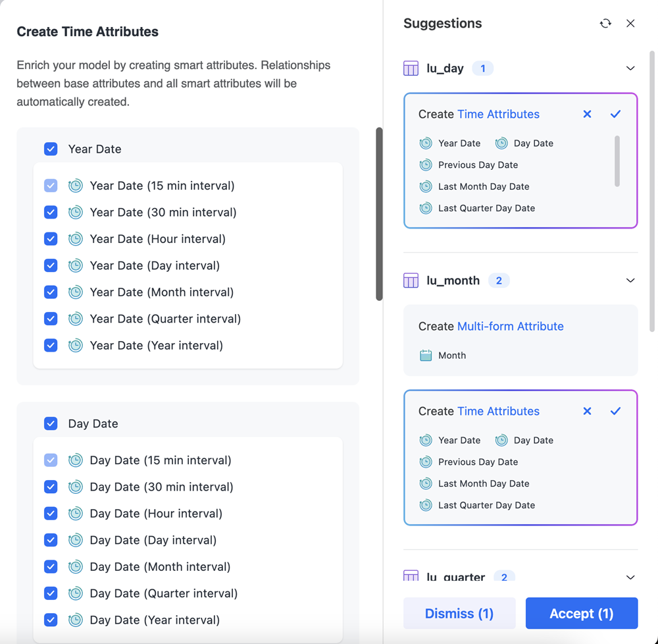Click the lu_day table icon
Image resolution: width=658 pixels, height=644 pixels.
[x=411, y=68]
